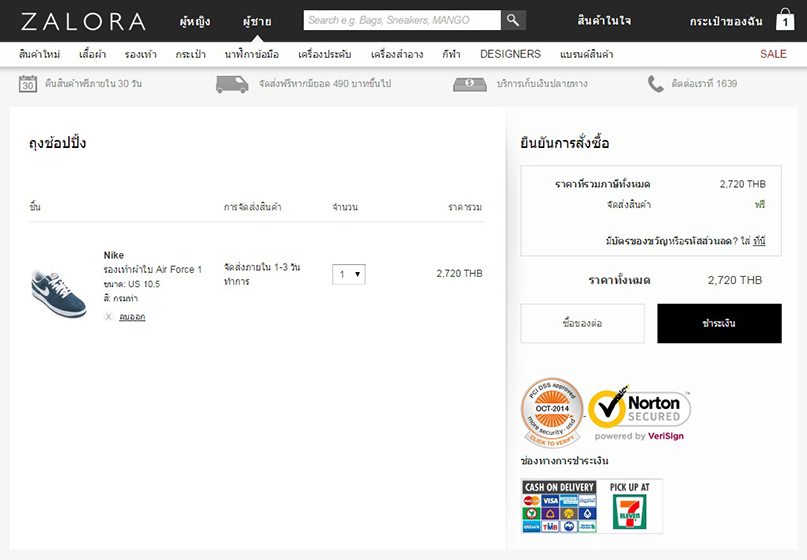Open the กีฬา menu
The width and height of the screenshot is (807, 560).
coord(451,54)
